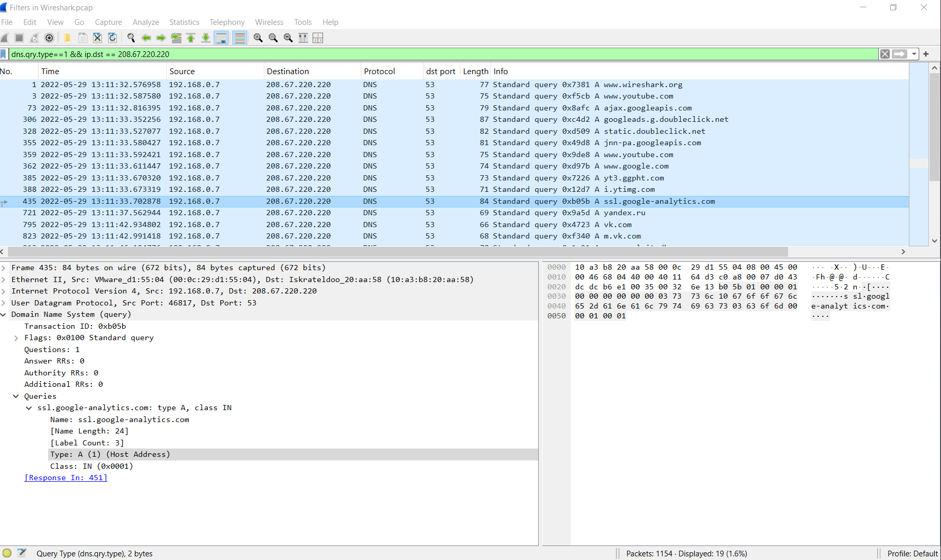Reload the capture file icon
Viewport: 941px width, 560px height.
pos(112,38)
